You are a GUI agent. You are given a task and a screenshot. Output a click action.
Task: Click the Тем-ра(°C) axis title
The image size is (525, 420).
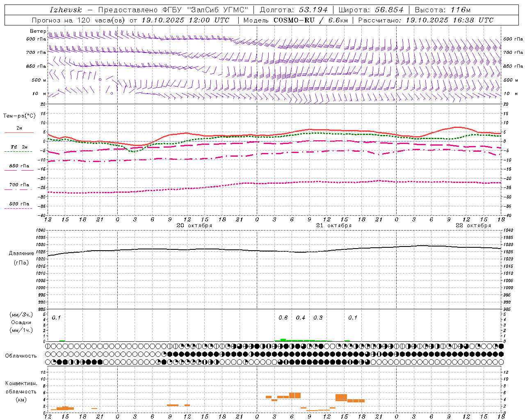[19, 116]
